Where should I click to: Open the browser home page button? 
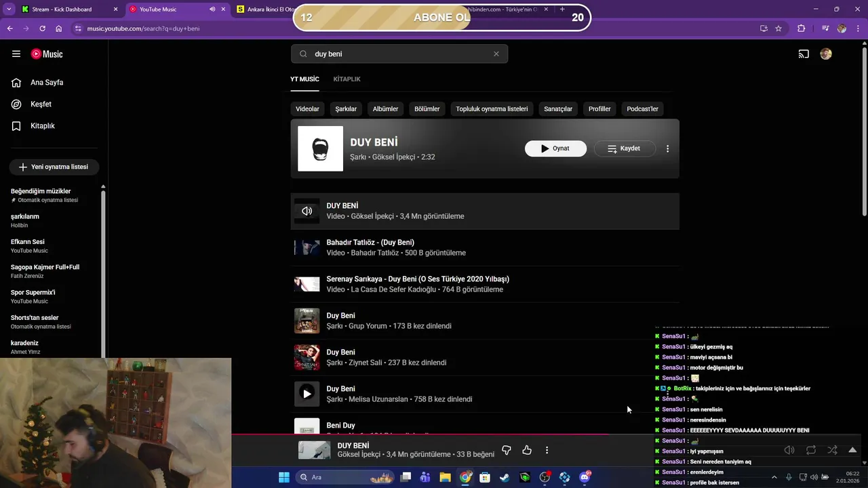[59, 28]
